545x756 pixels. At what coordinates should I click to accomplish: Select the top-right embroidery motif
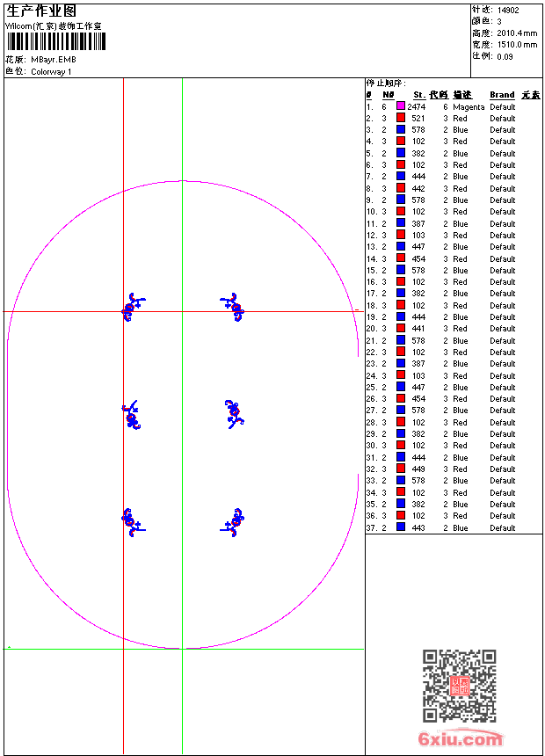(x=233, y=306)
